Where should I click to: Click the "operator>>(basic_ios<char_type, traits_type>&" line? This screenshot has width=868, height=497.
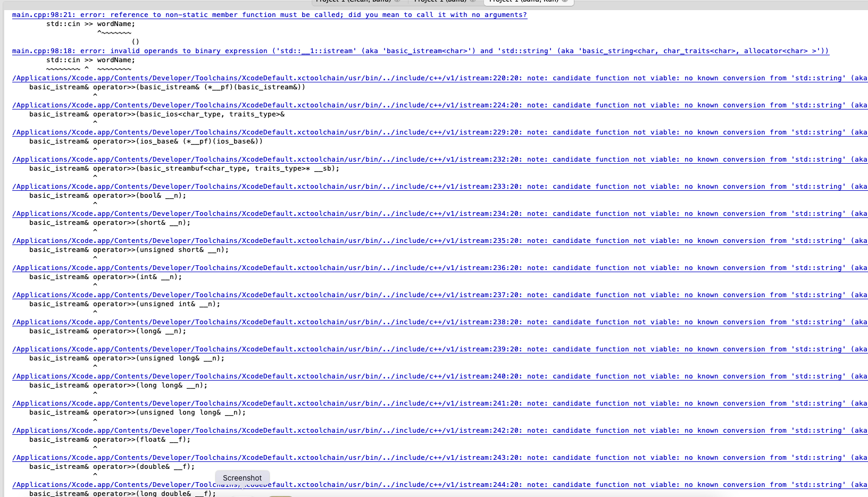click(157, 114)
